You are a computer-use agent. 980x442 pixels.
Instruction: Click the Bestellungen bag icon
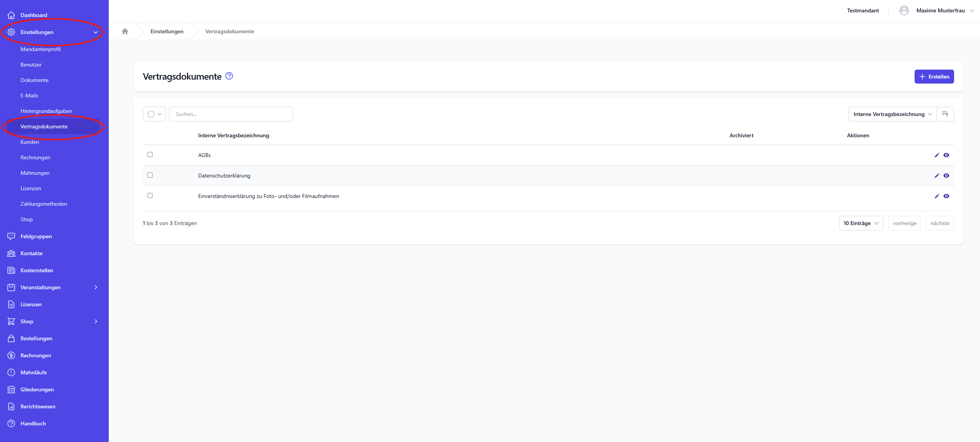[x=11, y=338]
